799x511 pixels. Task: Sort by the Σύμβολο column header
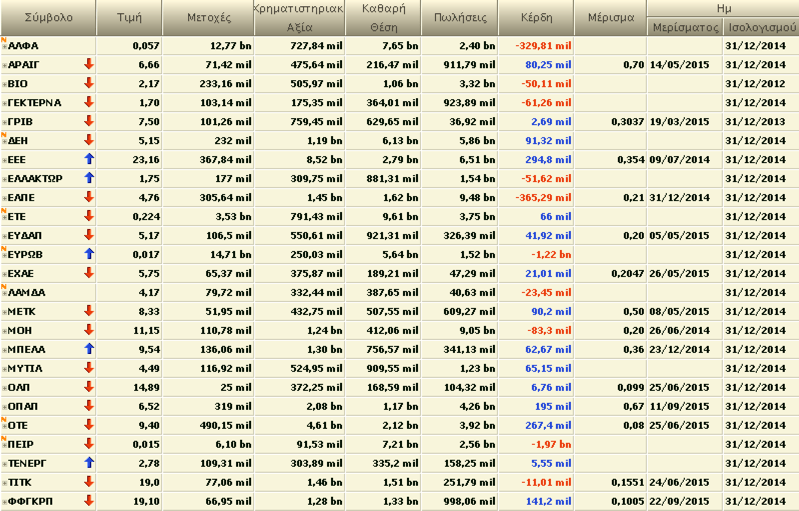(x=48, y=17)
